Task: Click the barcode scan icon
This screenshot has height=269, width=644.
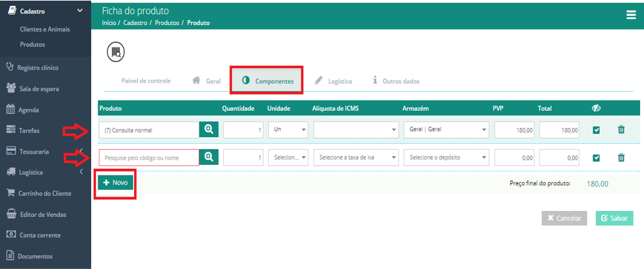Action: tap(116, 52)
